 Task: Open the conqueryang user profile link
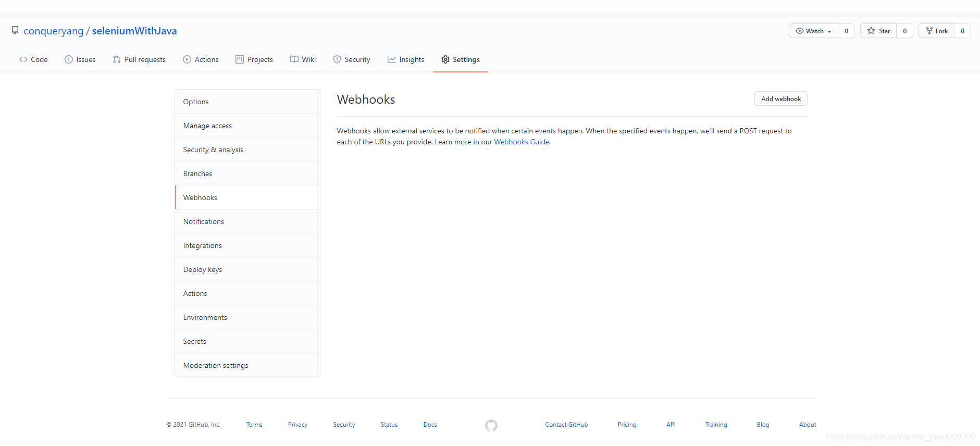click(x=53, y=31)
